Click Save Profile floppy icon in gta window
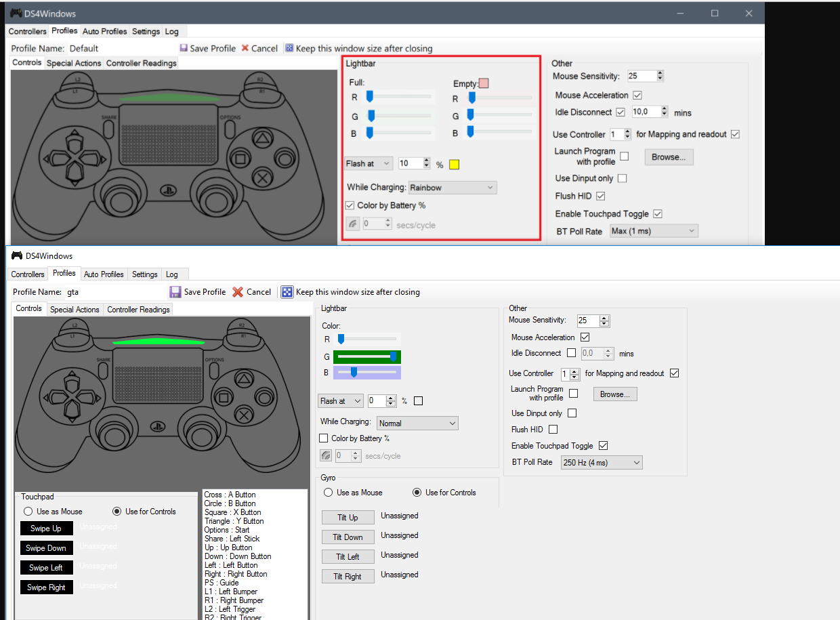The height and width of the screenshot is (620, 840). pyautogui.click(x=175, y=292)
